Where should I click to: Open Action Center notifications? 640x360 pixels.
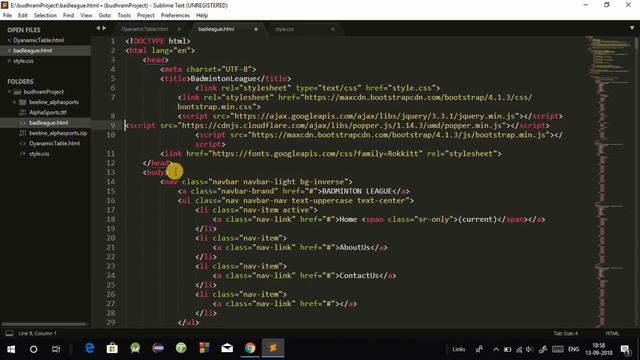(x=625, y=349)
